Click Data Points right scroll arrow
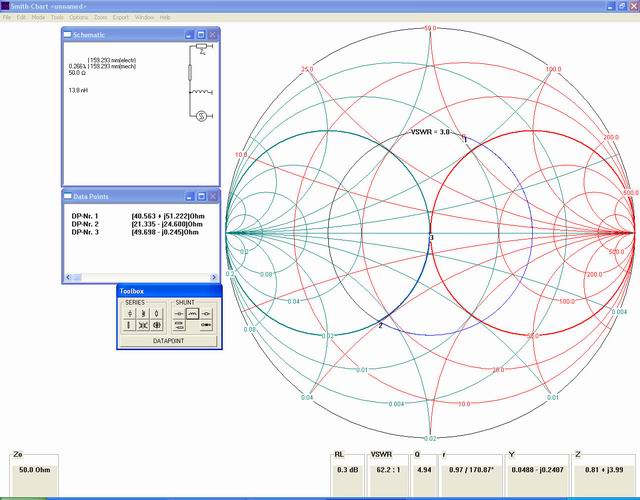Image resolution: width=640 pixels, height=500 pixels. pos(213,278)
